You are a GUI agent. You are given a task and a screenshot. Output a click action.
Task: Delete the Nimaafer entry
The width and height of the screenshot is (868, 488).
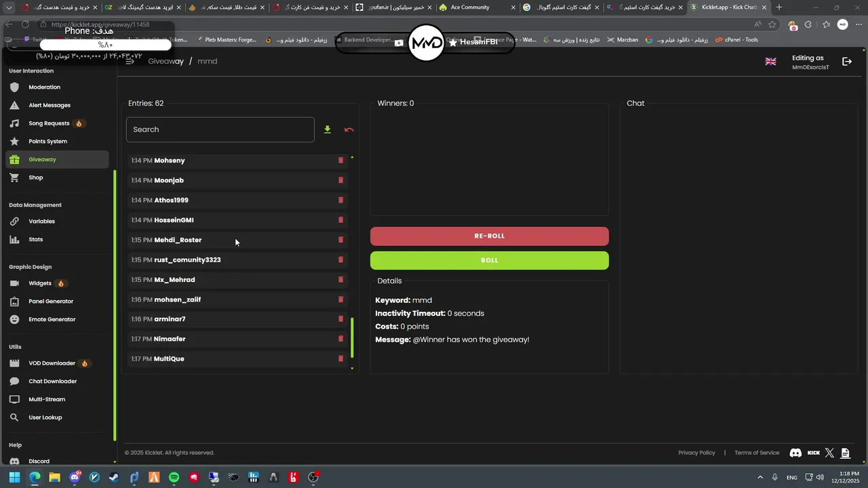(340, 339)
